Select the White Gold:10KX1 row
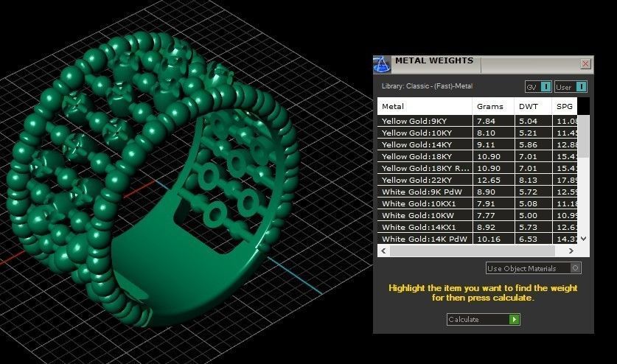Image resolution: width=617 pixels, height=364 pixels. coord(478,203)
